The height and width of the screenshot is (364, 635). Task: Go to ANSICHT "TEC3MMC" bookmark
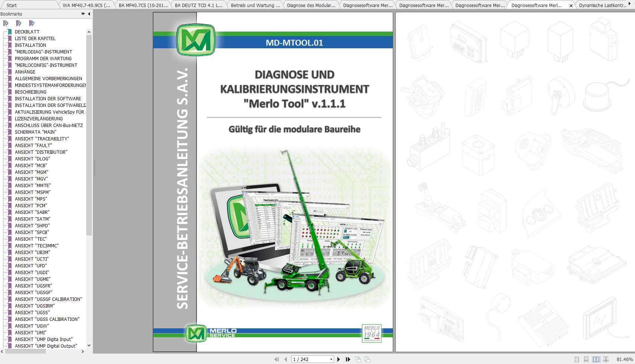[x=37, y=246]
